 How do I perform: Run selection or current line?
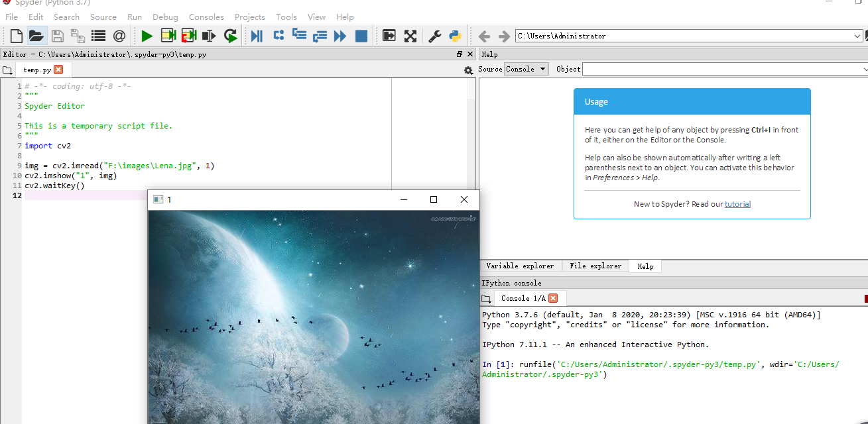(x=210, y=36)
